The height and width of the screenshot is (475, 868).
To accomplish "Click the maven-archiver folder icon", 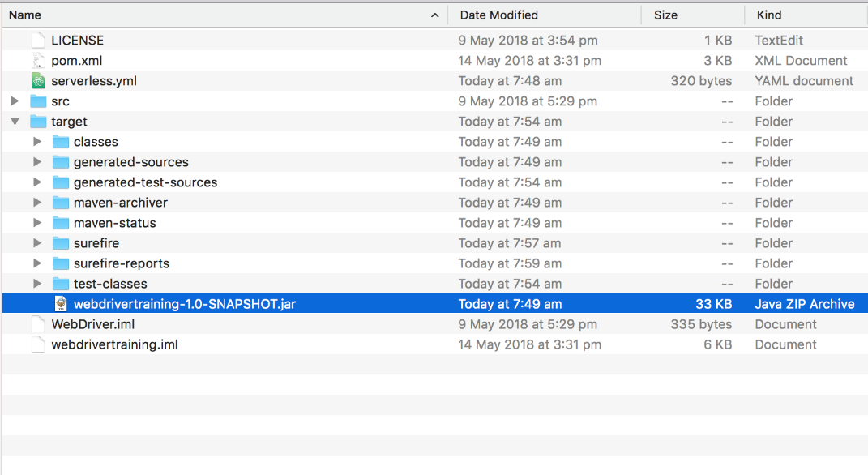I will click(61, 203).
